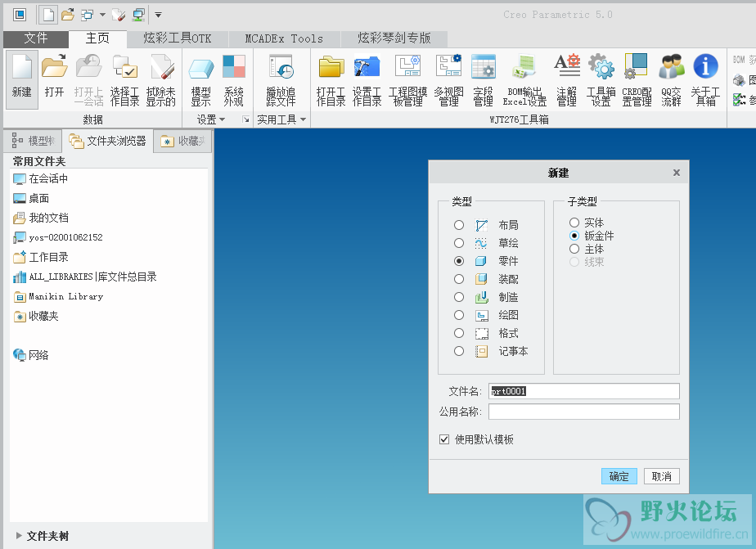Open 在会话中 folder entry
756x549 pixels.
point(41,179)
